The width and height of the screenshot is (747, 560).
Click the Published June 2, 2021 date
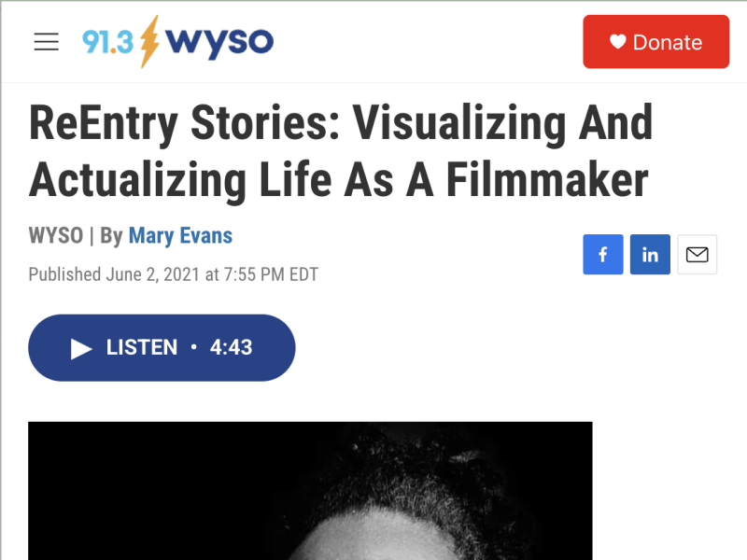point(174,274)
